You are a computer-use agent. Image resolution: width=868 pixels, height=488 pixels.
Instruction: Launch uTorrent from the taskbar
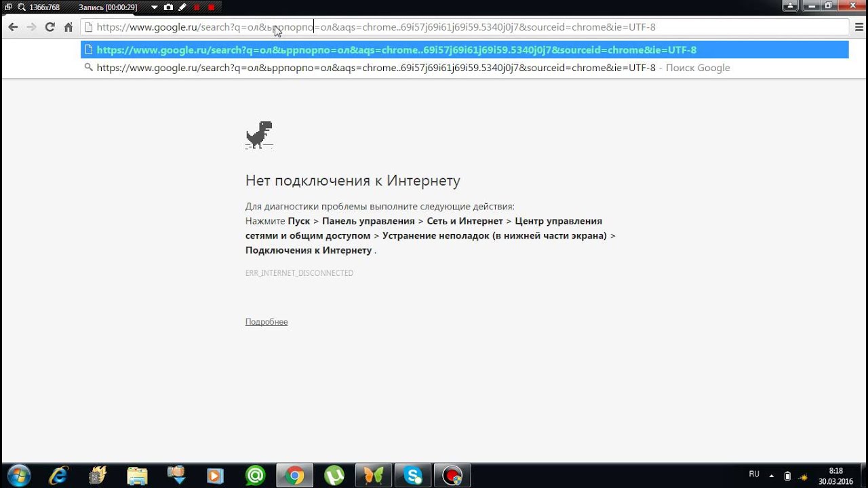(x=334, y=475)
